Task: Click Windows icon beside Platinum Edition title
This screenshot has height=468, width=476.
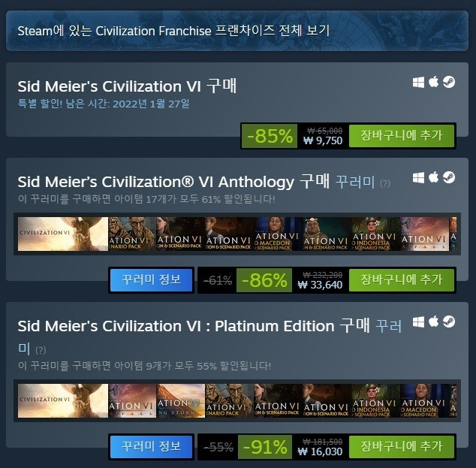Action: pyautogui.click(x=418, y=322)
